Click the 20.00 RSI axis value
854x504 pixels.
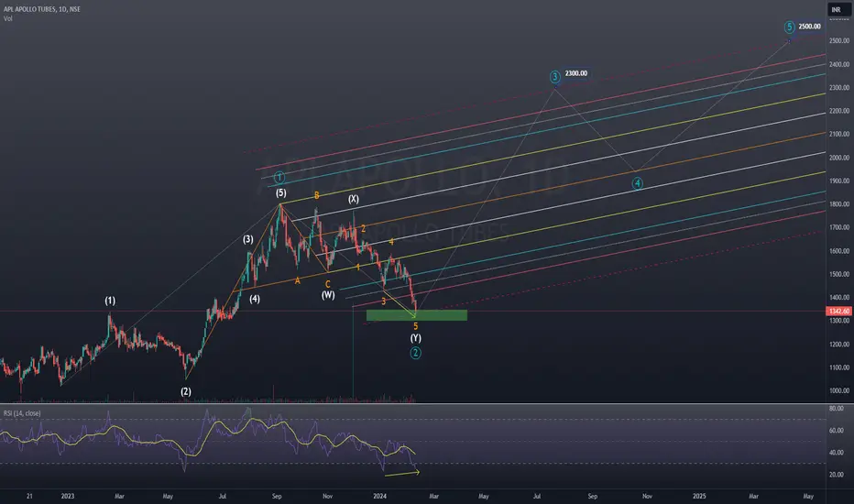pyautogui.click(x=836, y=475)
